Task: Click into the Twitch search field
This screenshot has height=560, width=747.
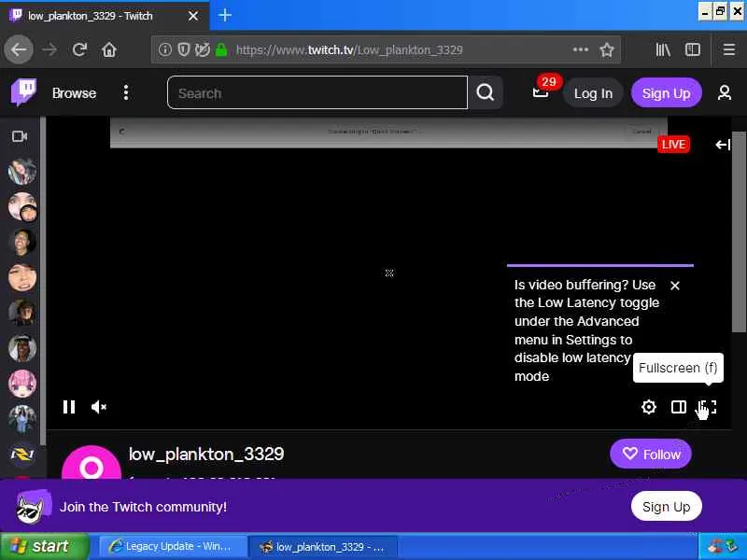Action: [317, 92]
